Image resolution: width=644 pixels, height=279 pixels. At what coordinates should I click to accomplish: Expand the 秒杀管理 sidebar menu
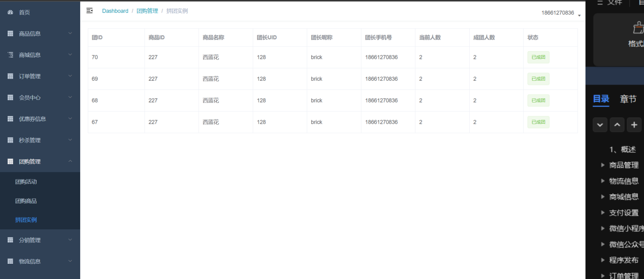(40, 140)
